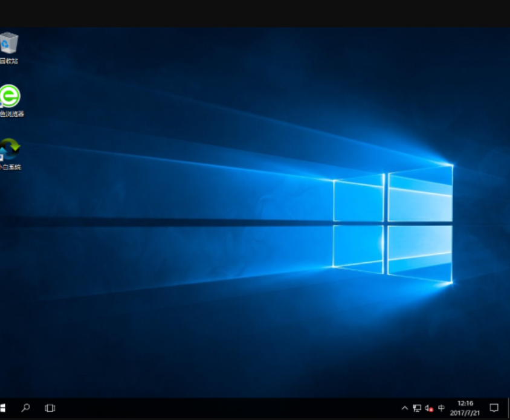The image size is (510, 420).
Task: Toggle the 中 input method indicator
Action: (441, 408)
